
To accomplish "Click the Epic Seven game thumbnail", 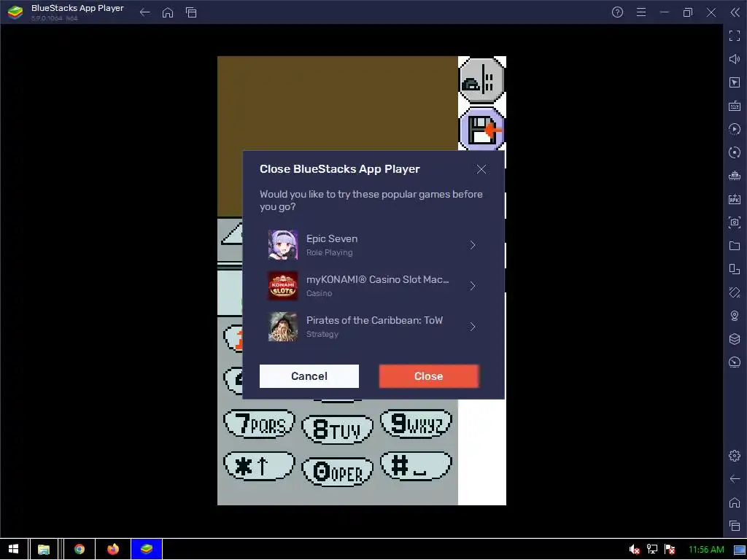I will point(283,245).
